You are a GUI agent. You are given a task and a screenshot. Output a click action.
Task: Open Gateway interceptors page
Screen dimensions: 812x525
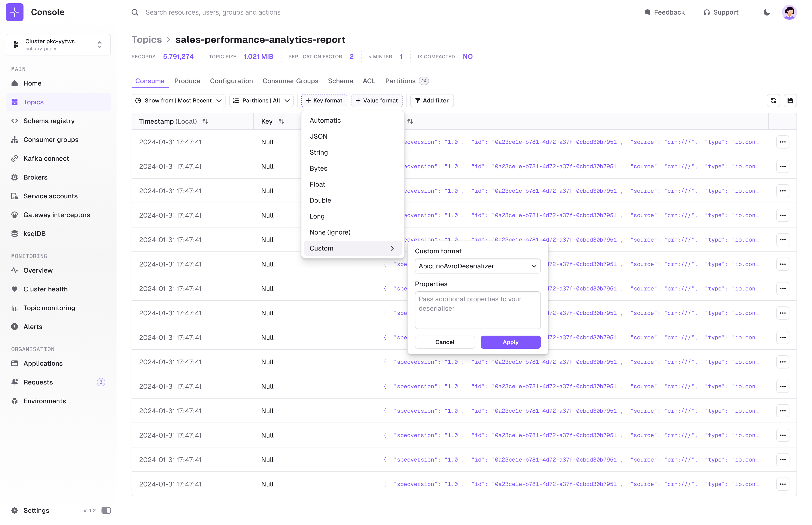[x=57, y=215]
